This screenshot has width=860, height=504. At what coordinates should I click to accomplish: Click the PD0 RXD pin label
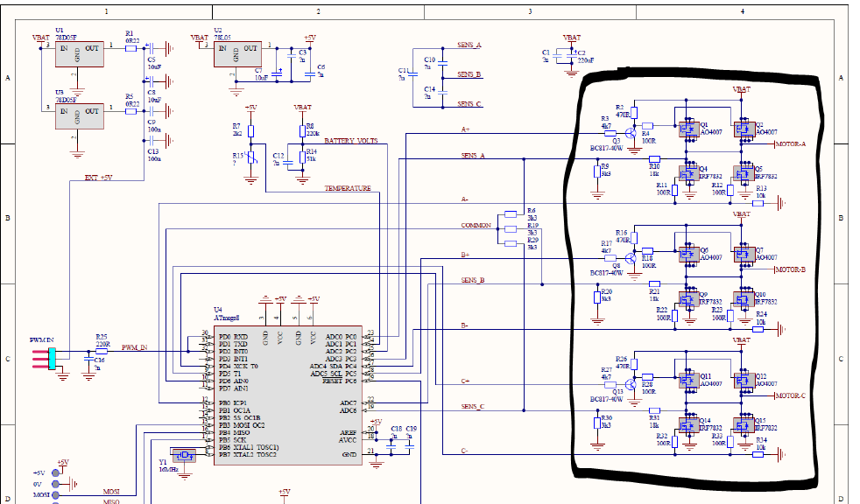click(x=234, y=337)
